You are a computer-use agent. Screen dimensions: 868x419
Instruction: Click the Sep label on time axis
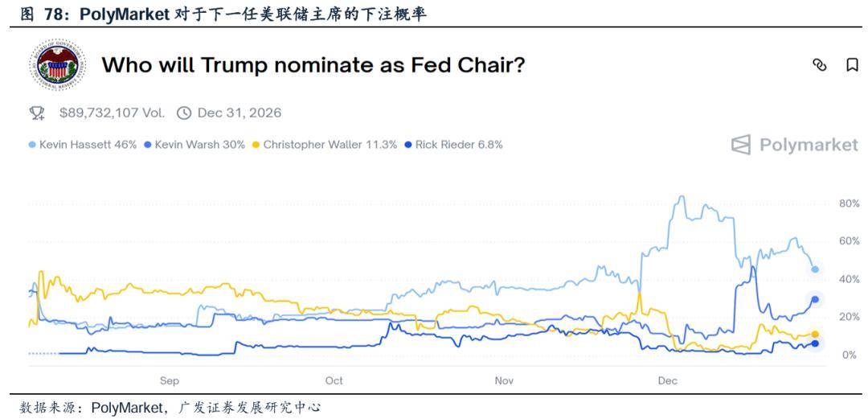(x=169, y=380)
